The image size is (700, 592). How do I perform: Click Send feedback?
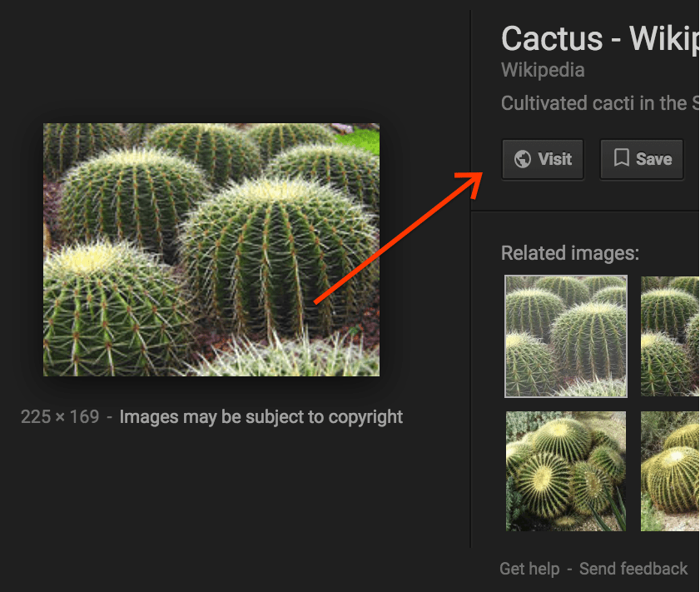[633, 569]
